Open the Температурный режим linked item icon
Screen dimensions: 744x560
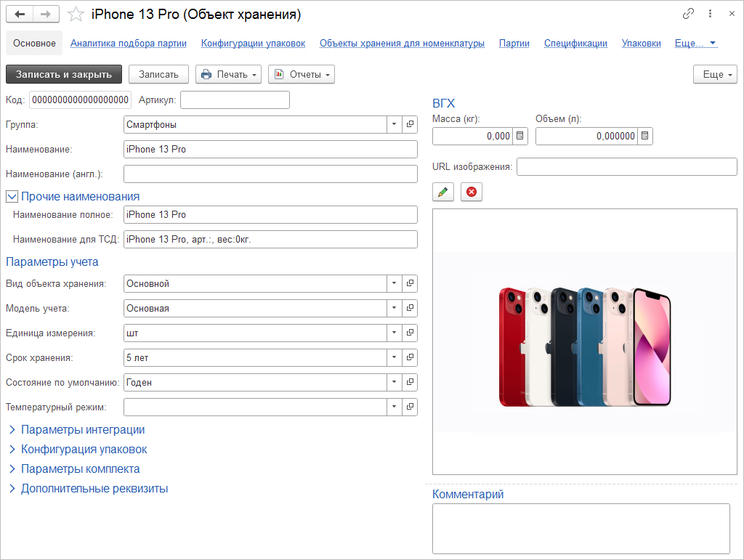410,407
